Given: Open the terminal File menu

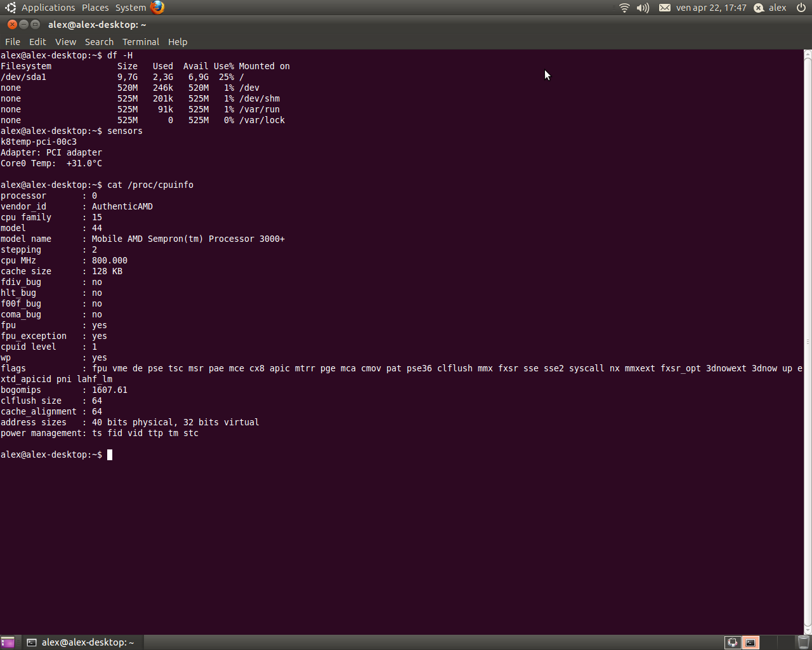Looking at the screenshot, I should 13,42.
